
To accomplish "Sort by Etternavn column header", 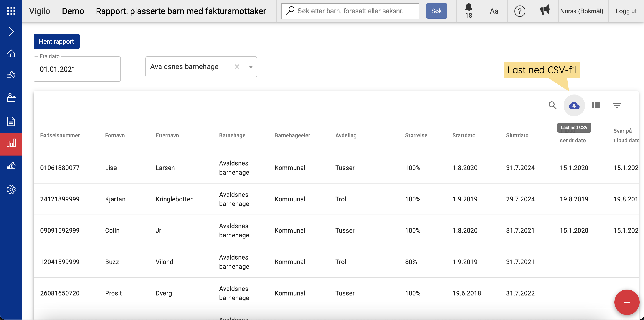I will pyautogui.click(x=167, y=135).
